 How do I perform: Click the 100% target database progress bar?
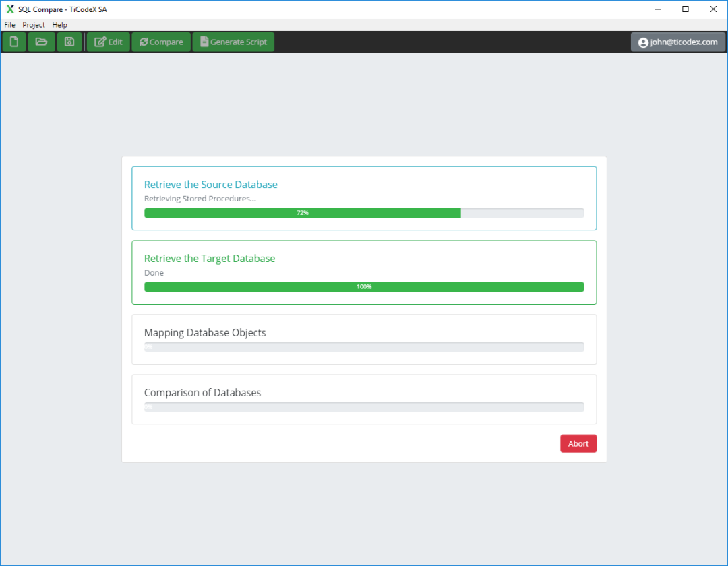tap(364, 287)
